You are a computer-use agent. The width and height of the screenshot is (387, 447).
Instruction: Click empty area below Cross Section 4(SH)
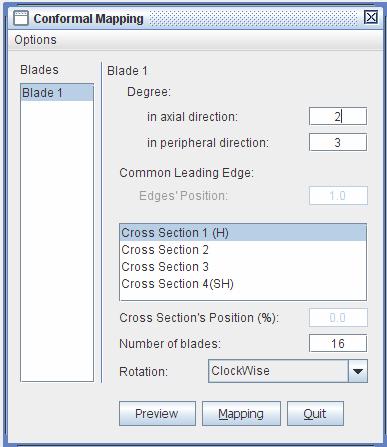coord(243,296)
